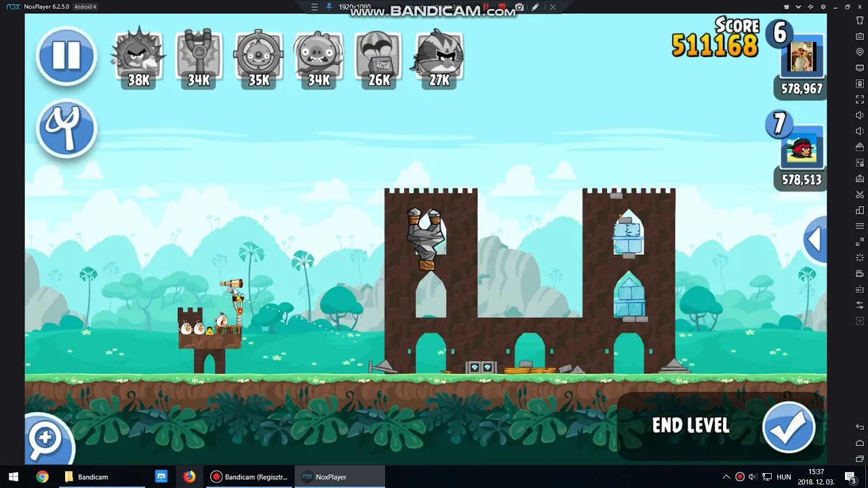Toggle NoxPlayer fullscreen sidebar icon

860,100
